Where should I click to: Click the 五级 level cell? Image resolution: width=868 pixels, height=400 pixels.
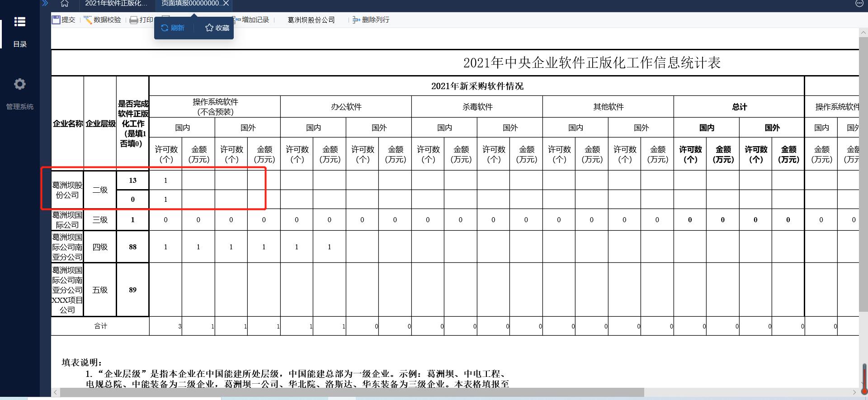[x=100, y=290]
